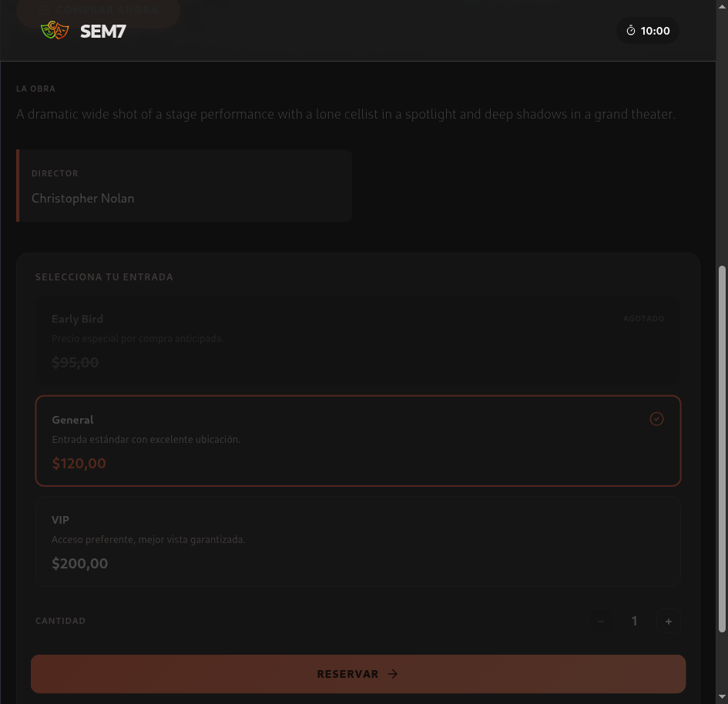Click the theater masks logo icon
The image size is (728, 704).
point(55,31)
